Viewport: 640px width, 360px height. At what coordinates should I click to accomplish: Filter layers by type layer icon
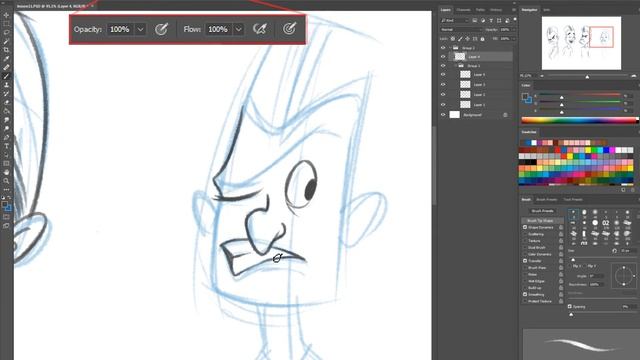[491, 20]
